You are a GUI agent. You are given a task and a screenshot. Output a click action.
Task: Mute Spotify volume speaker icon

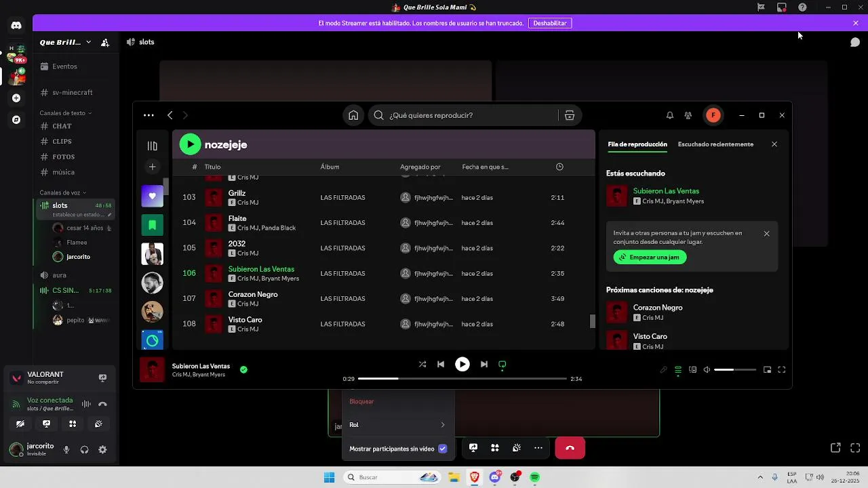click(x=707, y=370)
